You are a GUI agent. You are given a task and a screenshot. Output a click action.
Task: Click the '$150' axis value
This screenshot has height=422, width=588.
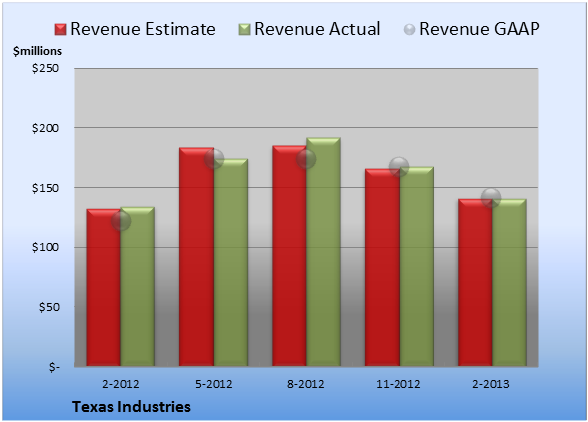click(45, 188)
